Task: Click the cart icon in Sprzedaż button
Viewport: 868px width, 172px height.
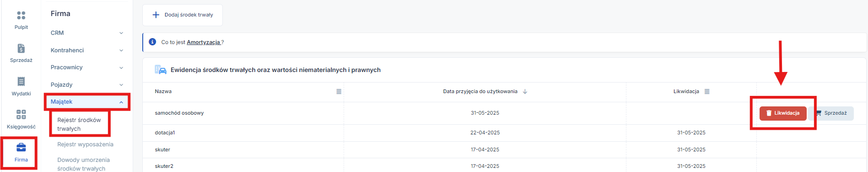Action: pos(819,113)
